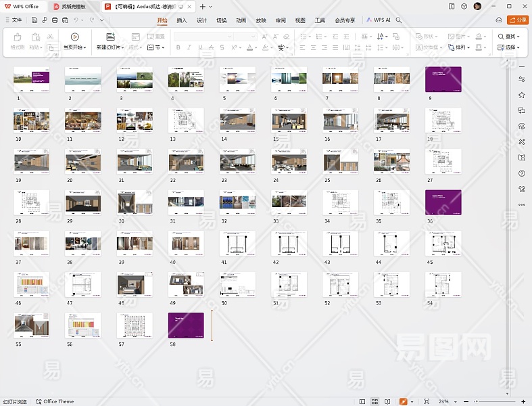Expand the Arrange dropdown in the ribbon
This screenshot has height=406, width=532.
[x=463, y=47]
